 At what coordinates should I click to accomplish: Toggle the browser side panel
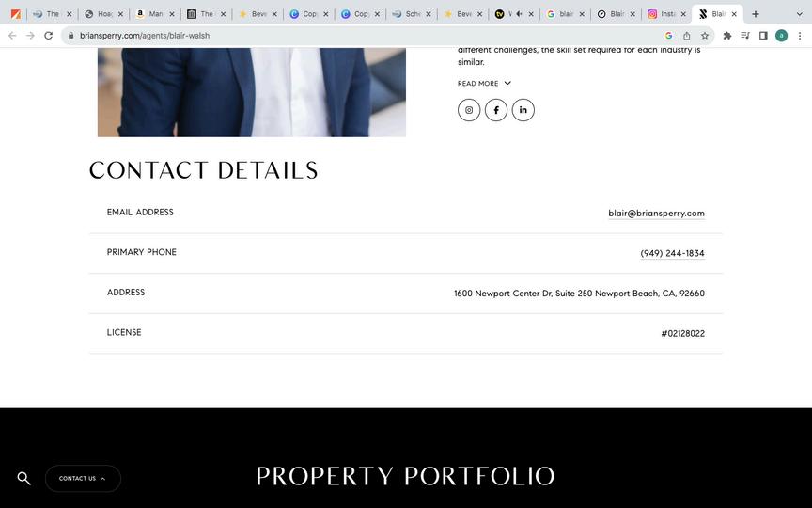(x=763, y=36)
